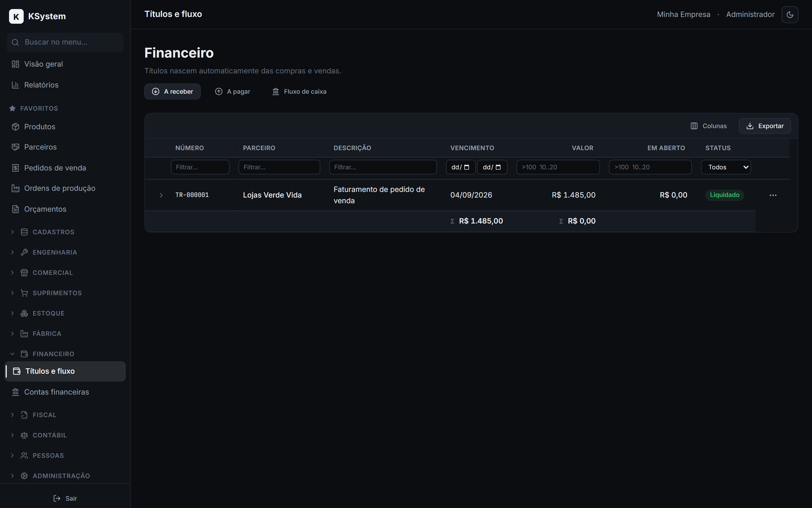Switch to the A receber tab

(173, 91)
